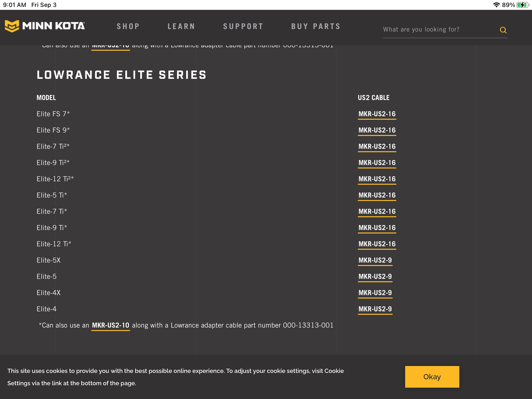Open MKR-US2-9 link for Elite-4X
Image resolution: width=532 pixels, height=399 pixels.
pyautogui.click(x=375, y=293)
